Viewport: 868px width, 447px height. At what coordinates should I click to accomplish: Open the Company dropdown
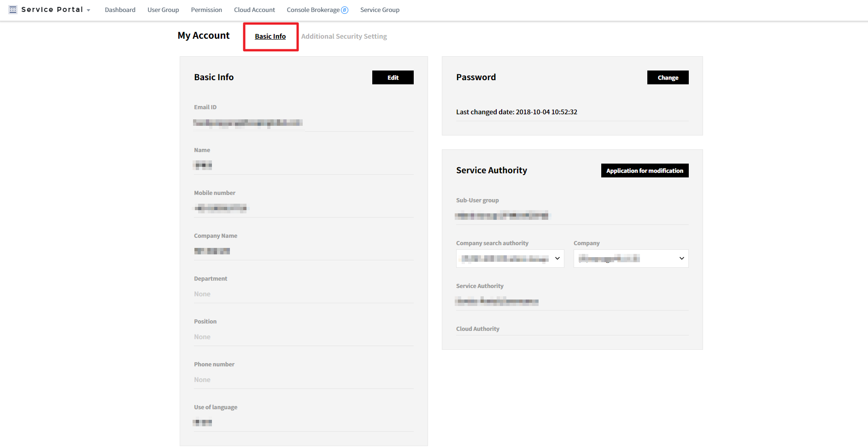[x=631, y=259]
